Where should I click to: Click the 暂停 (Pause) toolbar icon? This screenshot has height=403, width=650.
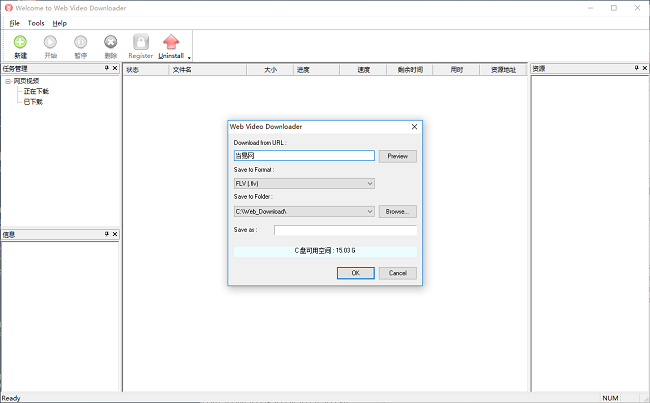[80, 42]
